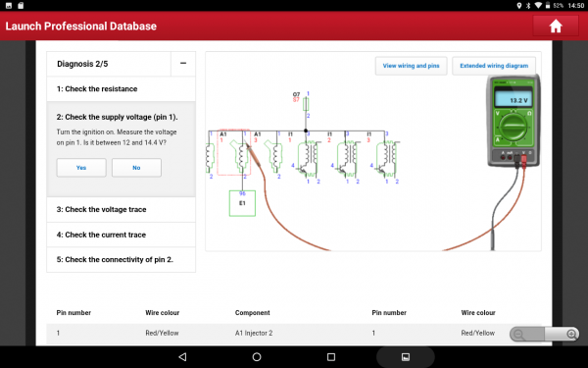Open step 4: Check the current trace

click(x=121, y=235)
